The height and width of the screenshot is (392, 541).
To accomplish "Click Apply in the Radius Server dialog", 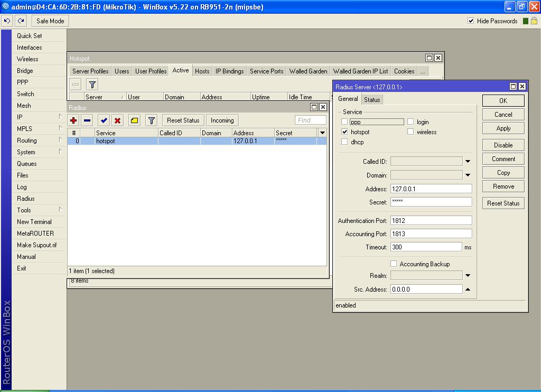I will click(502, 128).
